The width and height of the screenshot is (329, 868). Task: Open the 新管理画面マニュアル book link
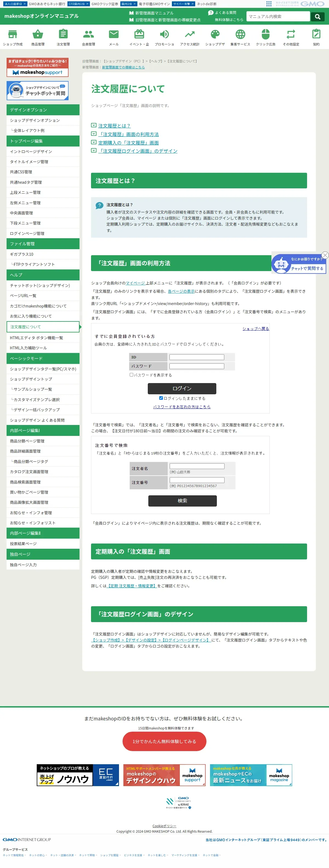[x=151, y=13]
